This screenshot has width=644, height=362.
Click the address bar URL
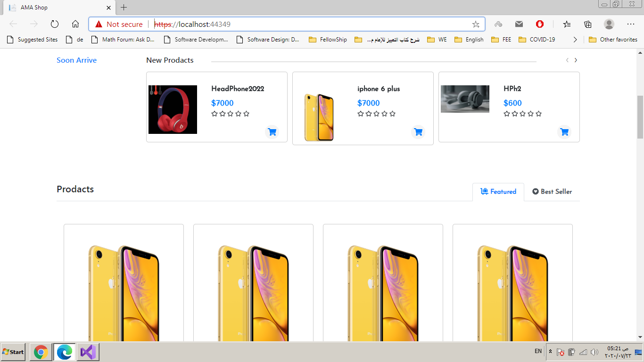(x=192, y=24)
